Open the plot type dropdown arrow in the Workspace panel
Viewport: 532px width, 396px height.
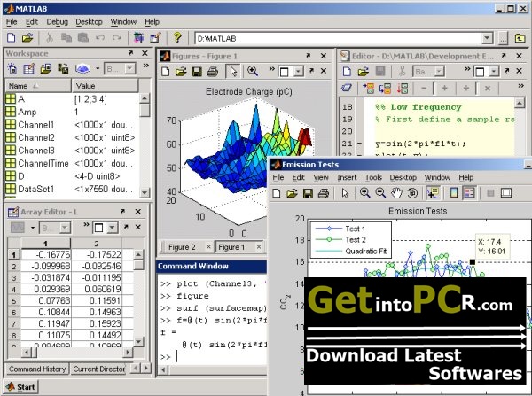pos(98,69)
